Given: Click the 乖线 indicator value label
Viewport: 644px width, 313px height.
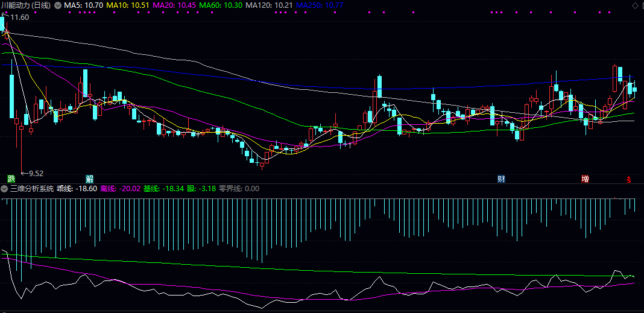Looking at the screenshot, I should point(77,189).
